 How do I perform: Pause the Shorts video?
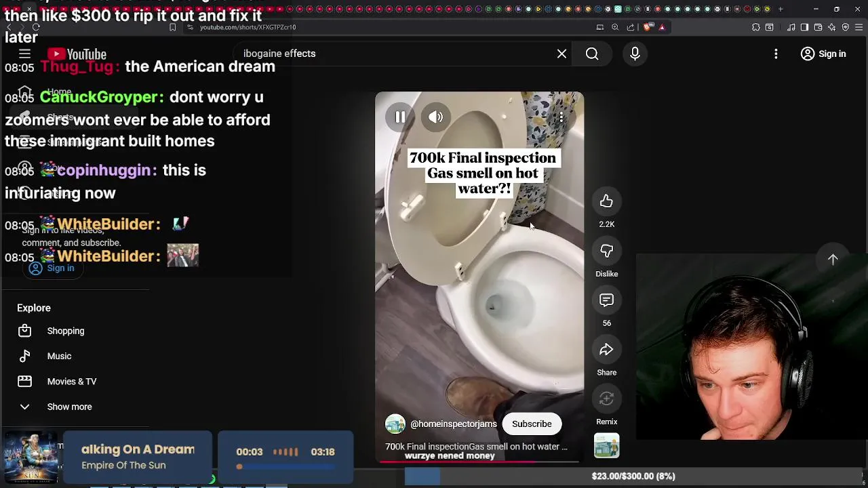pos(400,117)
